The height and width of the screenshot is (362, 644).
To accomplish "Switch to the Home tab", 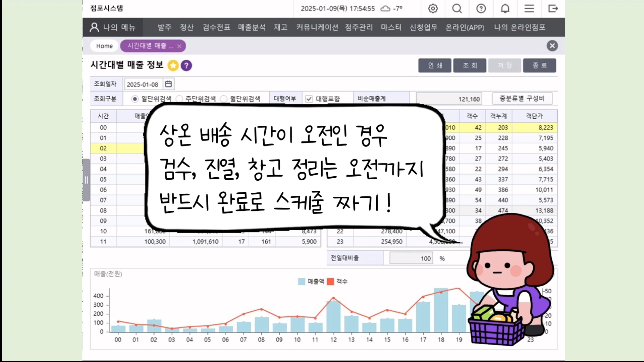I will coord(104,46).
